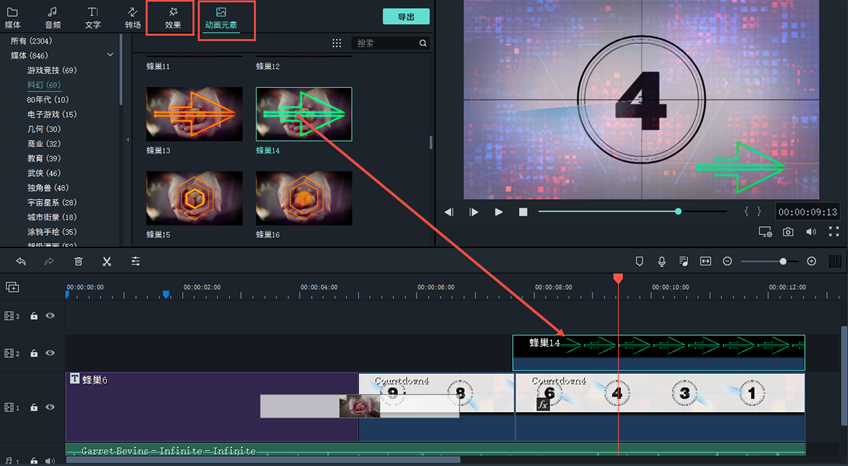
Task: Open the grid view options dropdown
Action: click(x=336, y=44)
